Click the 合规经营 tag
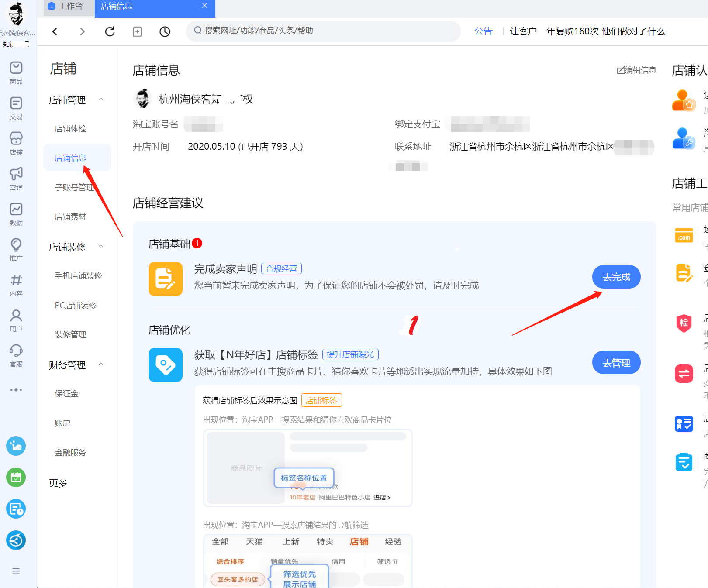 point(281,268)
